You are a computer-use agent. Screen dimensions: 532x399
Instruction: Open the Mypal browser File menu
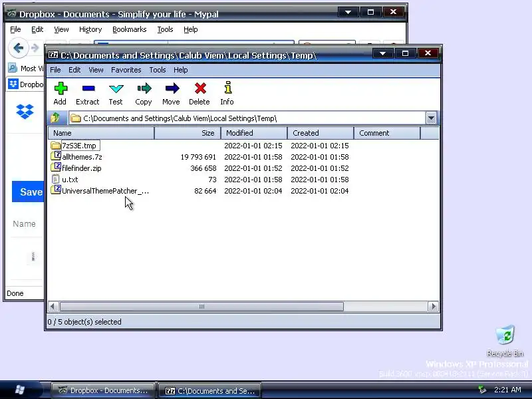[x=15, y=29]
